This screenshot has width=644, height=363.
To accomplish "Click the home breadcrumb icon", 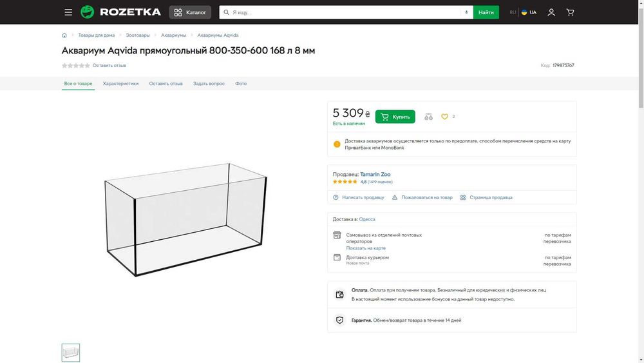I will coord(64,35).
